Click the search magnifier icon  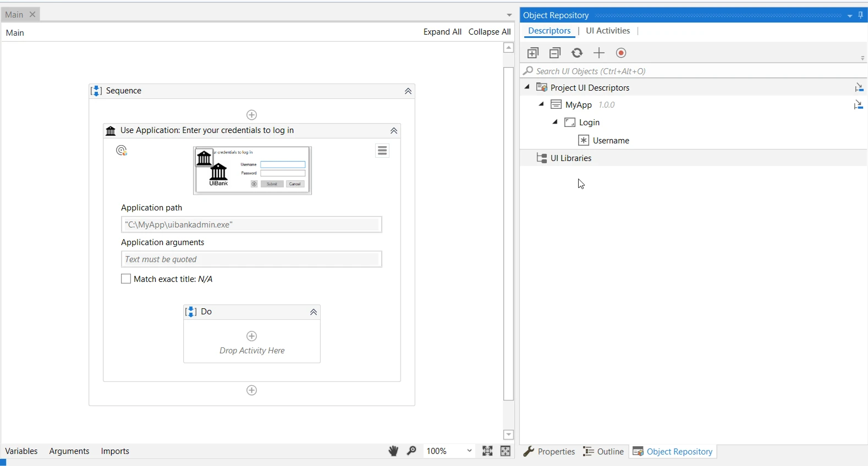tap(528, 71)
